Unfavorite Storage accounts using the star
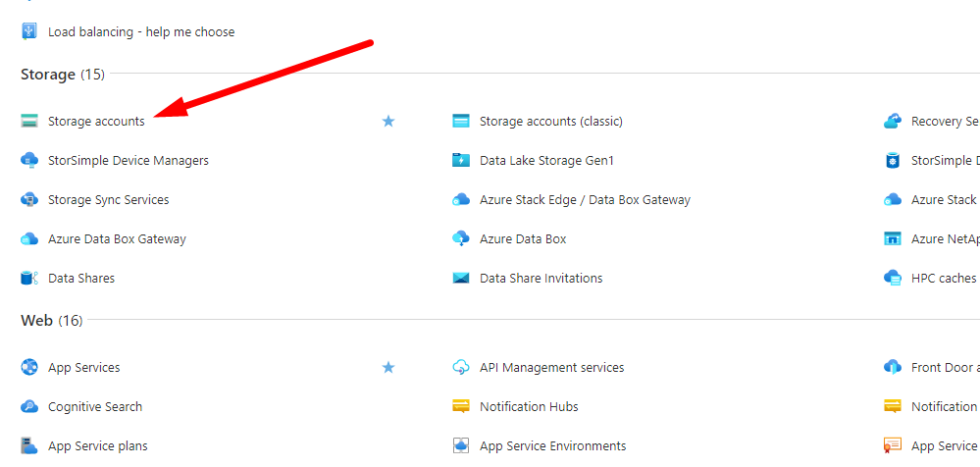Image resolution: width=980 pixels, height=467 pixels. (388, 122)
